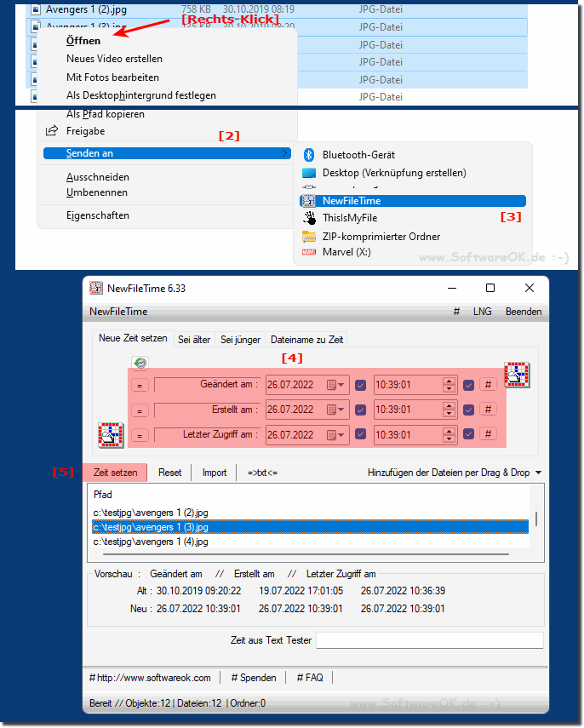The image size is (584, 728).
Task: Click the = button for Geändert am
Action: pos(140,386)
